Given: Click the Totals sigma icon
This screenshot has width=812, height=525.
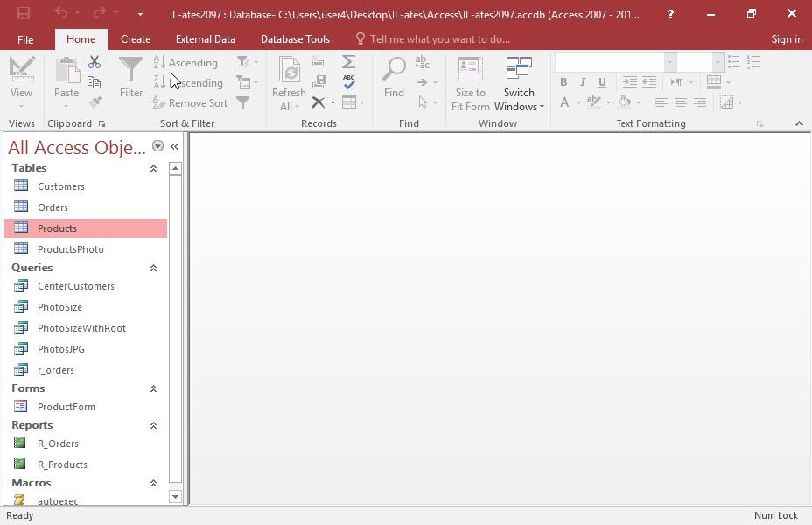Looking at the screenshot, I should [348, 62].
